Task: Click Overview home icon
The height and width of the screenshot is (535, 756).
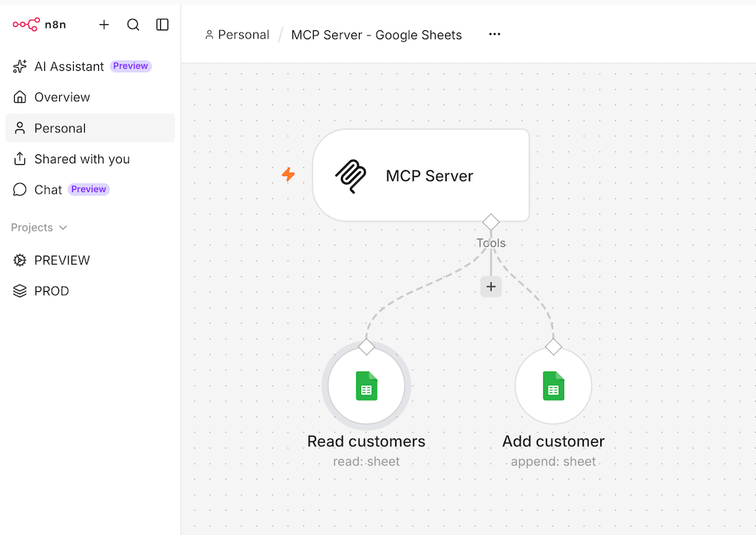Action: (x=20, y=97)
